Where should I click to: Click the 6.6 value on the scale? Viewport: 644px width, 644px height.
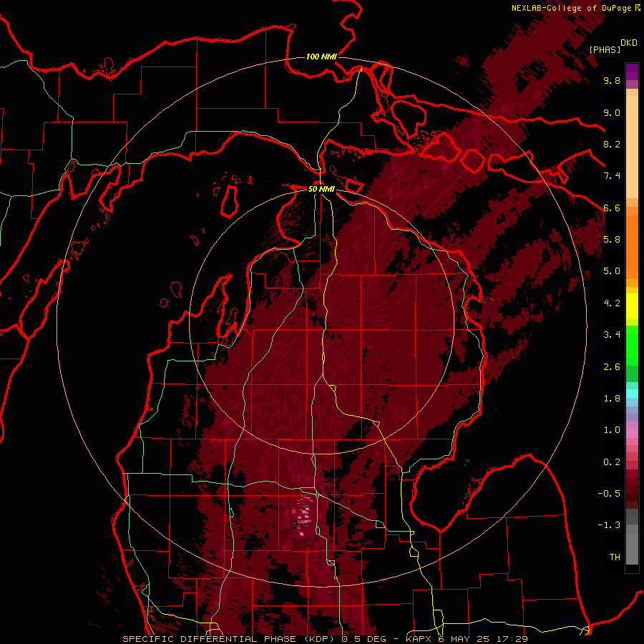[612, 208]
